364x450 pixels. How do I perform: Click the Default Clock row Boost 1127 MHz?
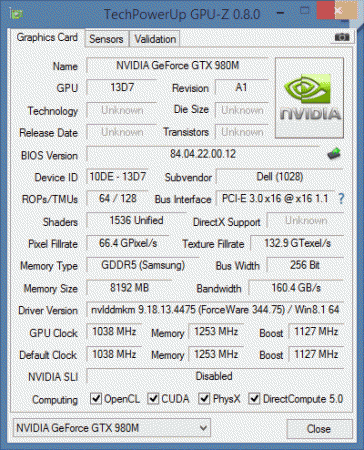point(316,354)
